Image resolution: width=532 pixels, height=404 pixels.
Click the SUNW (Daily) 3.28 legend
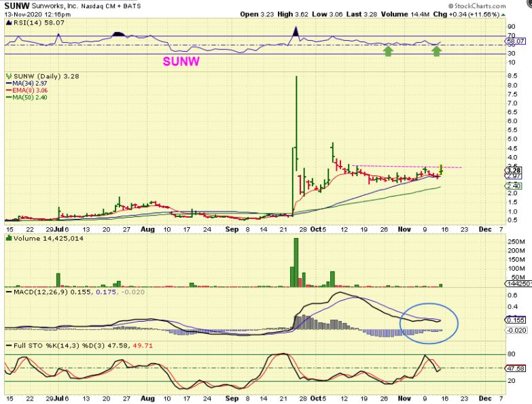(46, 76)
